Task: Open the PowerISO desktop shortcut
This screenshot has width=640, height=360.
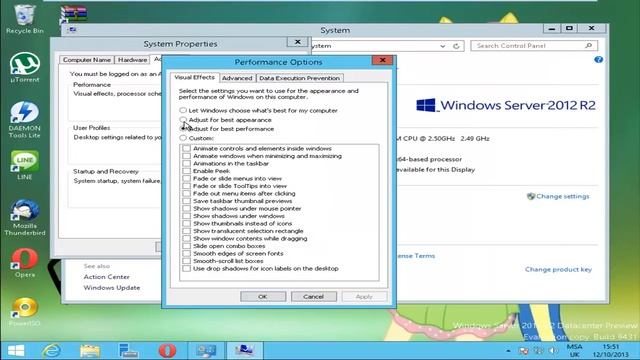Action: (24, 312)
